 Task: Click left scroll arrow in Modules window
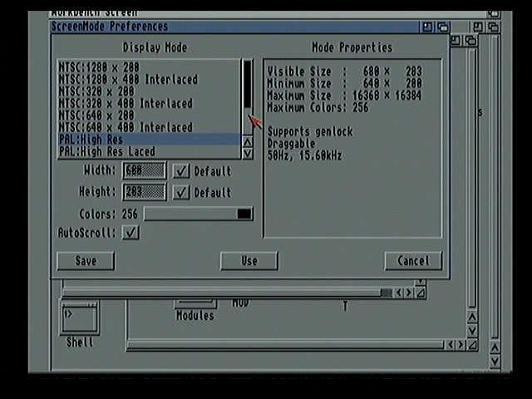[451, 345]
